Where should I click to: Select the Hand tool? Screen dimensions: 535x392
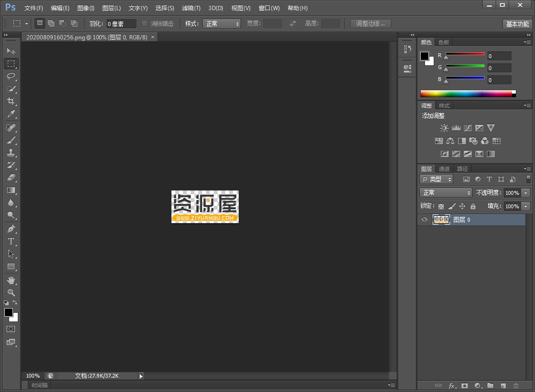[x=11, y=280]
